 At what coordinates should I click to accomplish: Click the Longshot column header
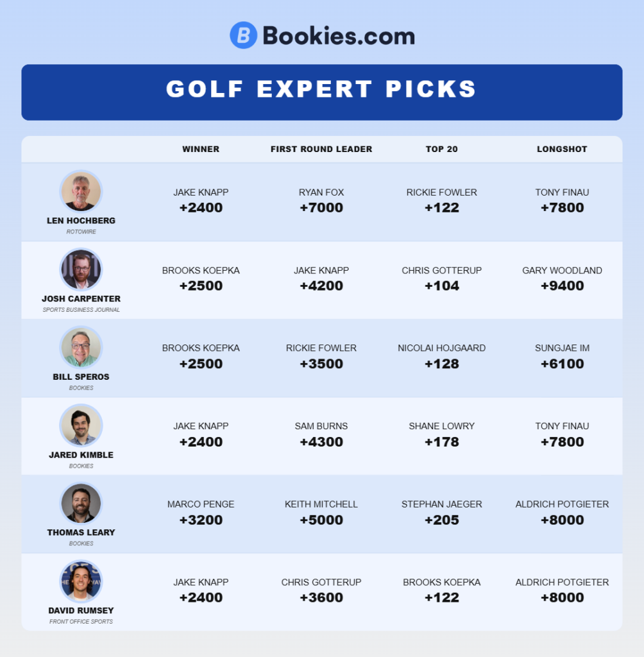(562, 149)
